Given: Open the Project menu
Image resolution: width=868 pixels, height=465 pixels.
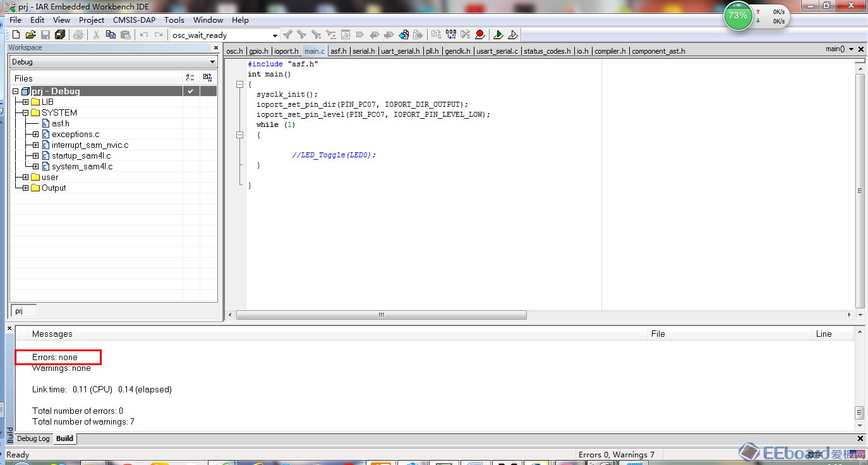Looking at the screenshot, I should (92, 20).
